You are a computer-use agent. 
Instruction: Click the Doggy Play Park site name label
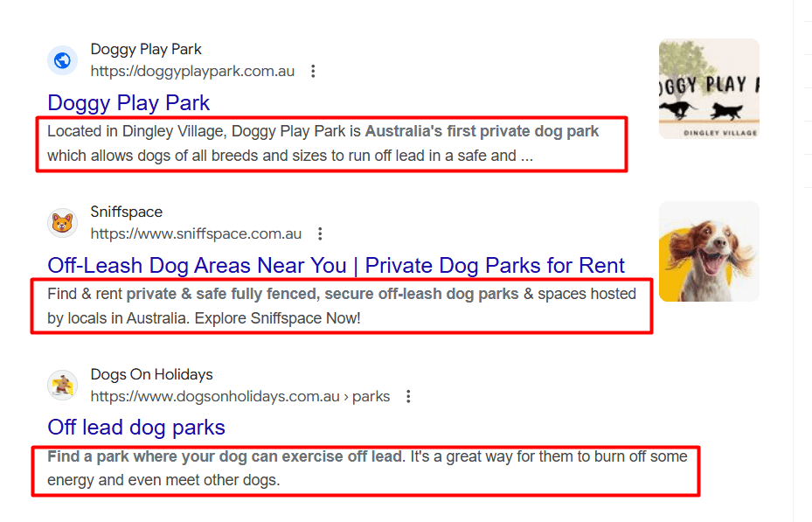(146, 49)
